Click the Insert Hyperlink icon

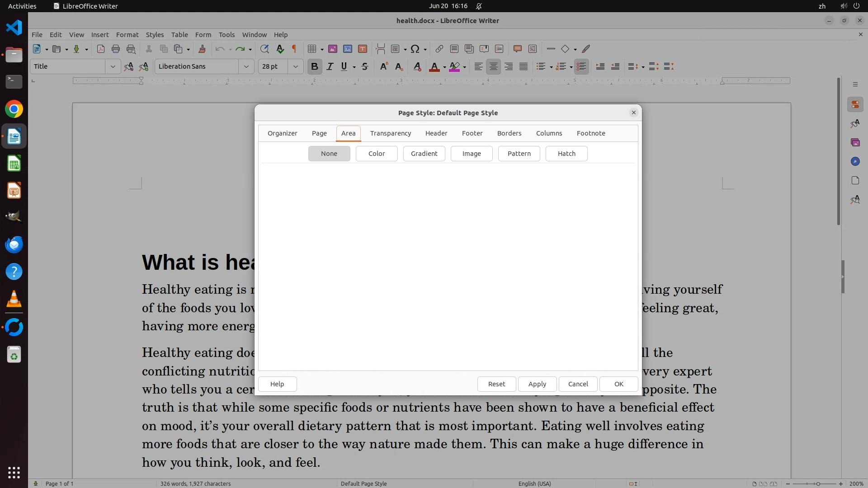[x=439, y=49]
